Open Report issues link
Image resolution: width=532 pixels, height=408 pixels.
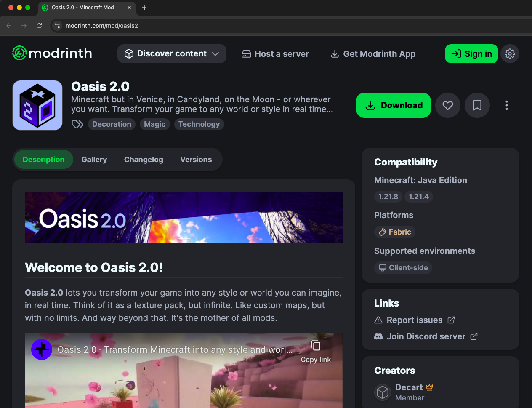415,320
